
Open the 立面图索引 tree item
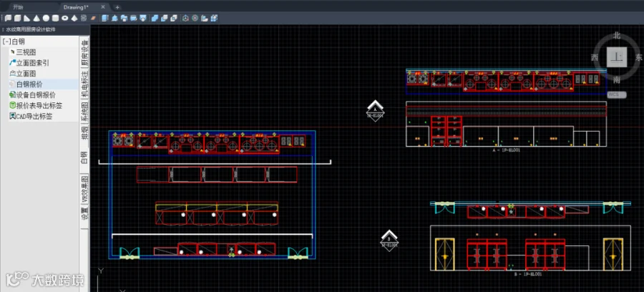tap(32, 63)
